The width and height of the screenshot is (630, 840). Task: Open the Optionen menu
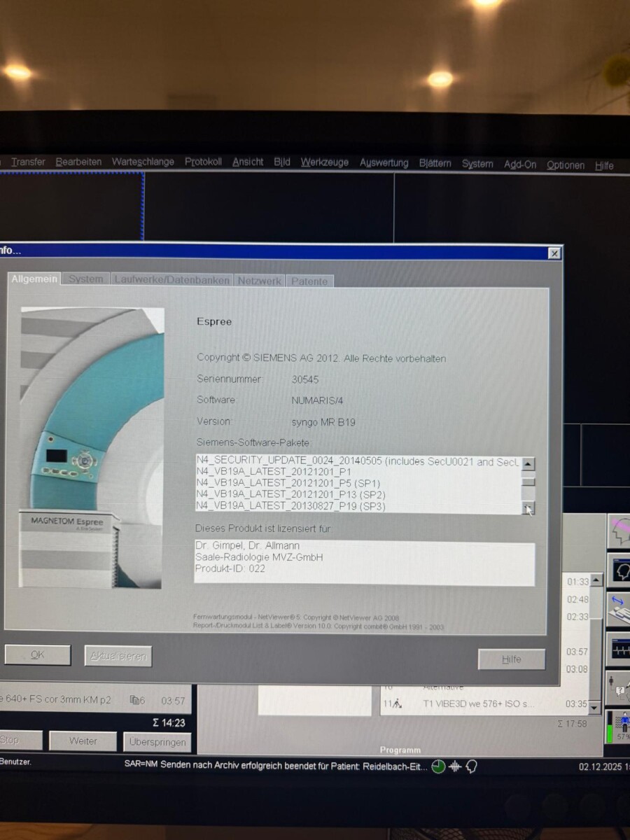pyautogui.click(x=565, y=164)
